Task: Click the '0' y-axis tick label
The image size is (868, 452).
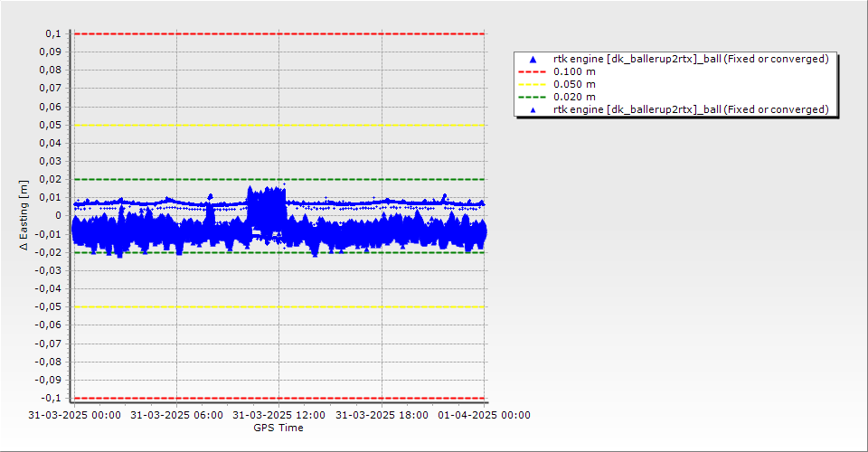Action: [59, 216]
